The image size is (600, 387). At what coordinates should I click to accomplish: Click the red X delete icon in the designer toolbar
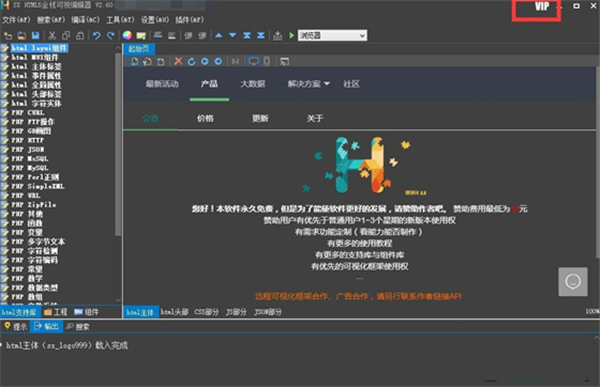point(178,61)
